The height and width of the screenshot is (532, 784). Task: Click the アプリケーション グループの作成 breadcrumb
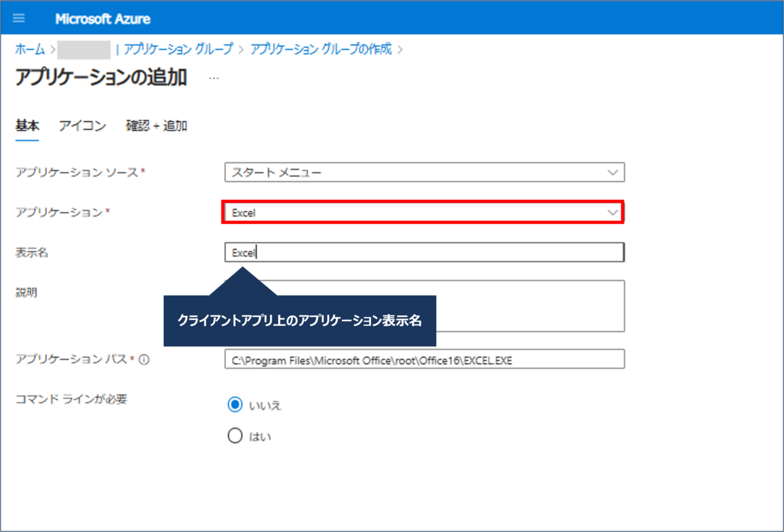[321, 49]
